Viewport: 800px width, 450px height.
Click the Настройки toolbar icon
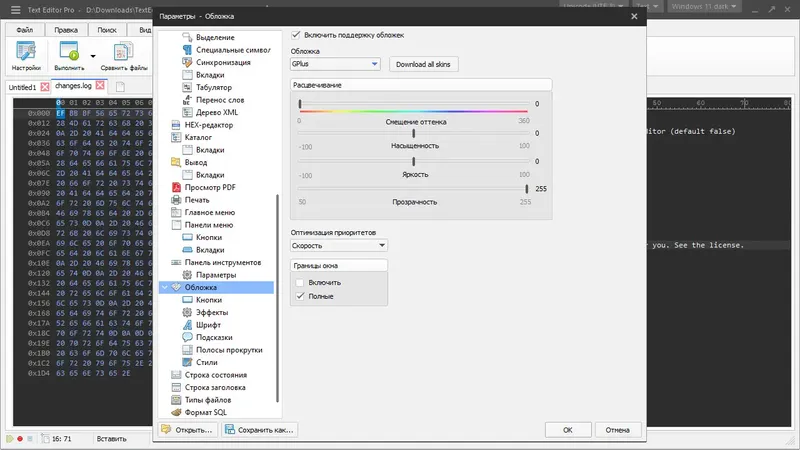coord(26,56)
